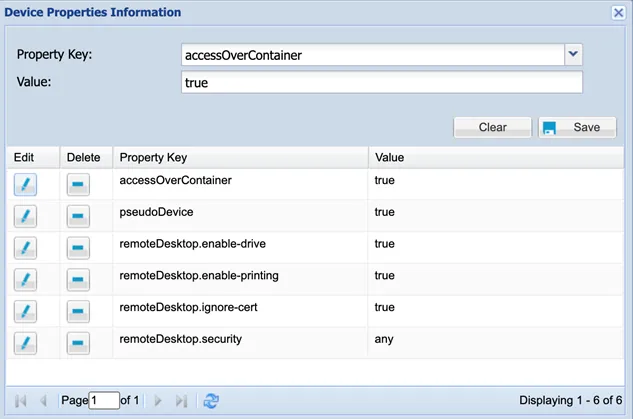Select the remoteDesktop.enable-drive key cell
The width and height of the screenshot is (633, 419).
click(x=193, y=244)
